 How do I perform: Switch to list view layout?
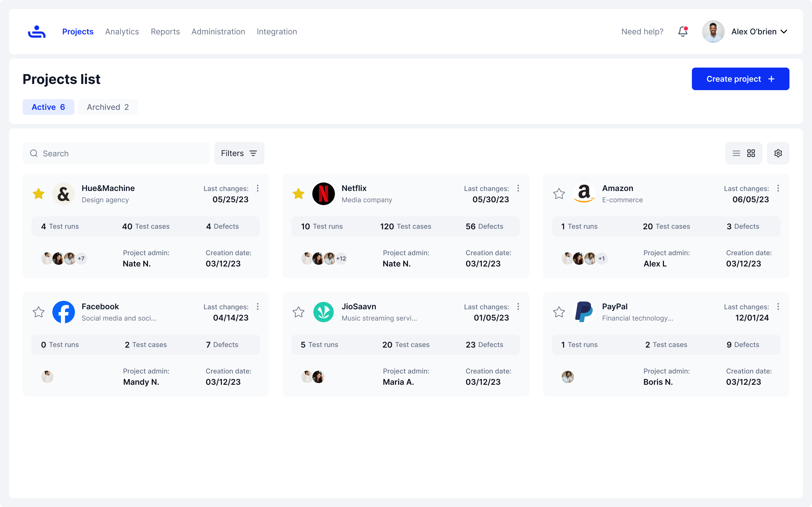coord(736,153)
